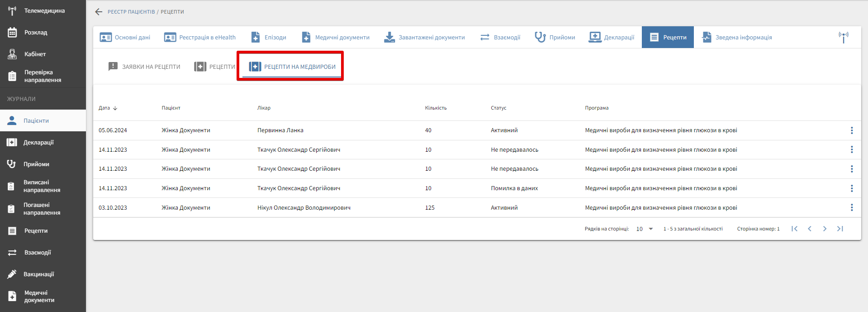Open three-dot menu for the 05.06.2024 prescription
Viewport: 868px width, 312px height.
click(851, 130)
